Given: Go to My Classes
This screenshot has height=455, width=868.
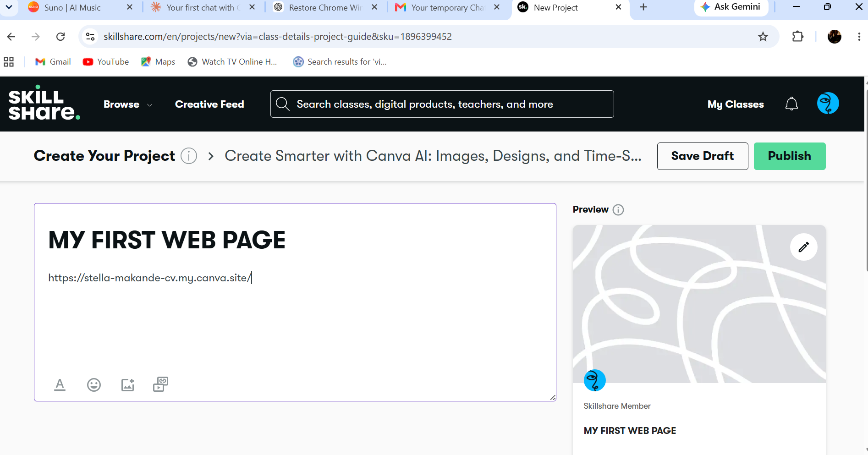Looking at the screenshot, I should 736,104.
